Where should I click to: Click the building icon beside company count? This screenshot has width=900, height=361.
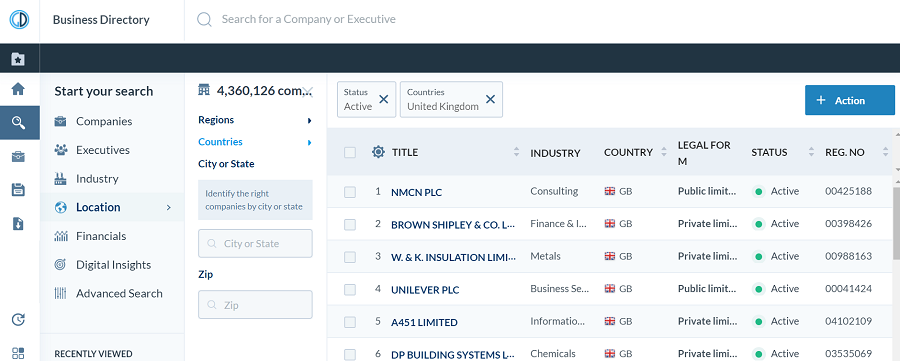tap(204, 90)
